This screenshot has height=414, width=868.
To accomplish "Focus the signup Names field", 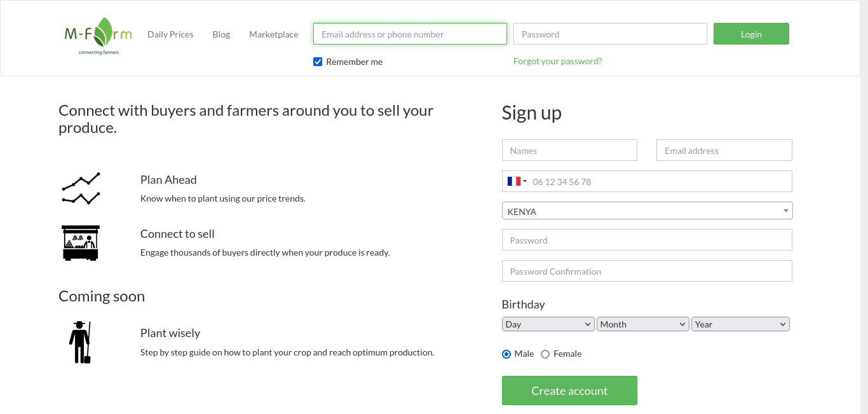I will tap(569, 150).
